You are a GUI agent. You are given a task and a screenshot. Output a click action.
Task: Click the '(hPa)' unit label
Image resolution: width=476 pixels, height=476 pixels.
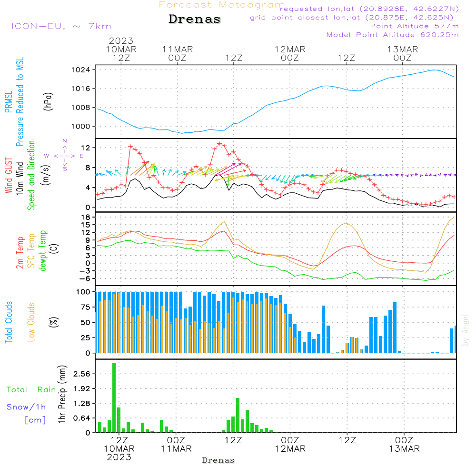(48, 102)
